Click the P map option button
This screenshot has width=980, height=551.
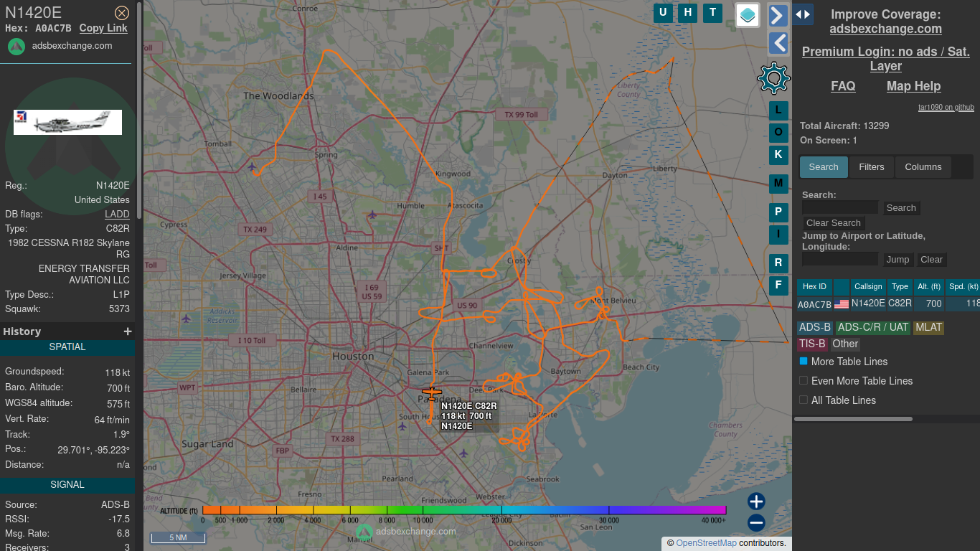778,212
